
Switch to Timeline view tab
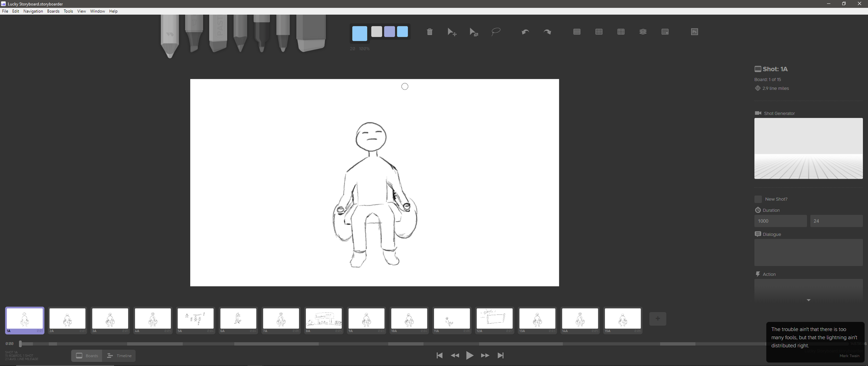pos(119,356)
